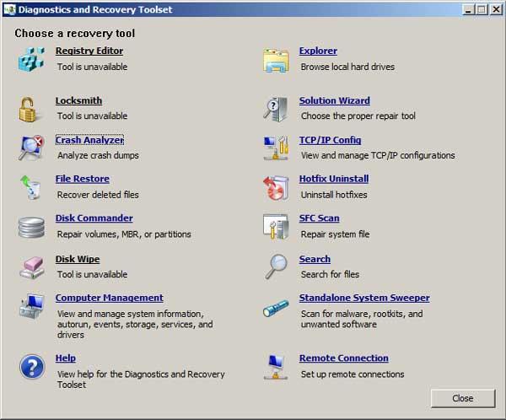This screenshot has height=420, width=506.
Task: Click the Crash Analyzer magnifier icon
Action: 31,148
